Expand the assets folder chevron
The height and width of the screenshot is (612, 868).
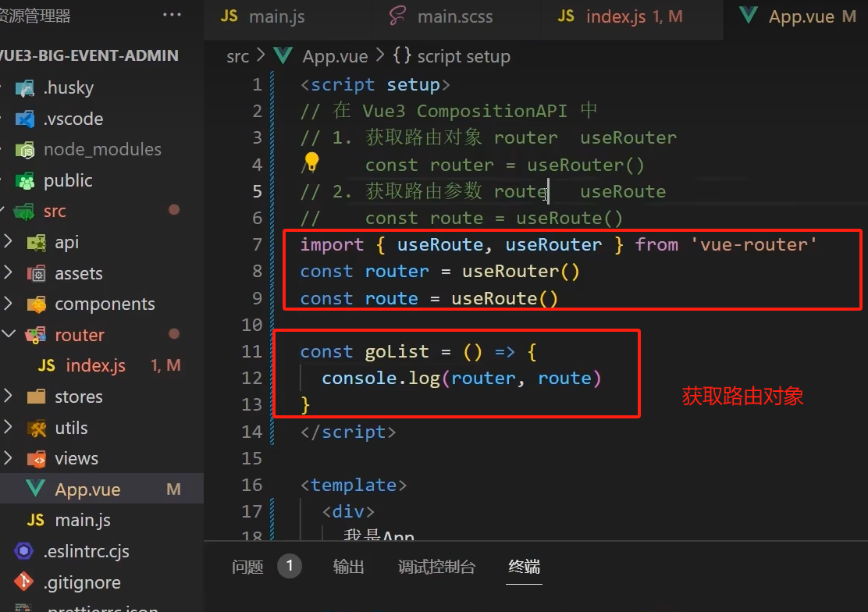(x=9, y=272)
